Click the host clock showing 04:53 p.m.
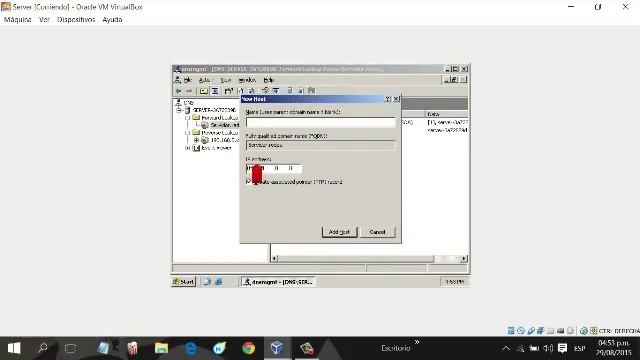 613,348
